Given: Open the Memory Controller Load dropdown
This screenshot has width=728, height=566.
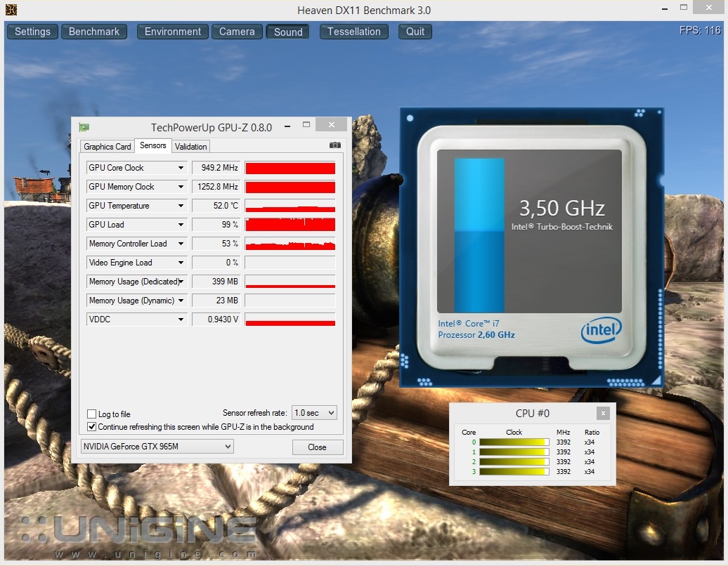Looking at the screenshot, I should click(181, 244).
